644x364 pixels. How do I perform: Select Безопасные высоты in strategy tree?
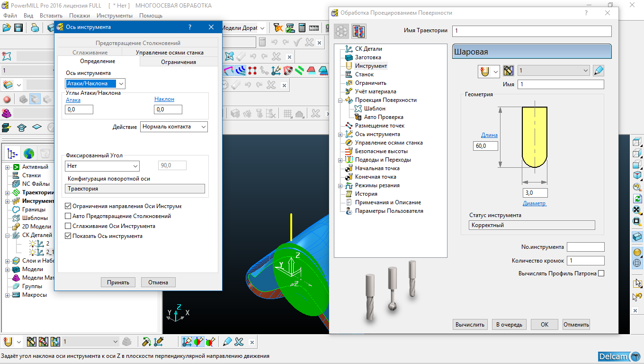(x=381, y=151)
